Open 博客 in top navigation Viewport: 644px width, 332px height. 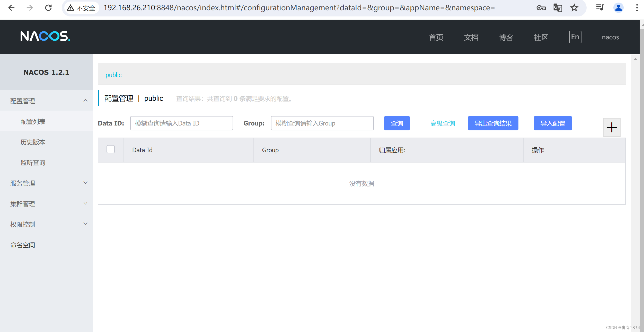click(x=506, y=37)
